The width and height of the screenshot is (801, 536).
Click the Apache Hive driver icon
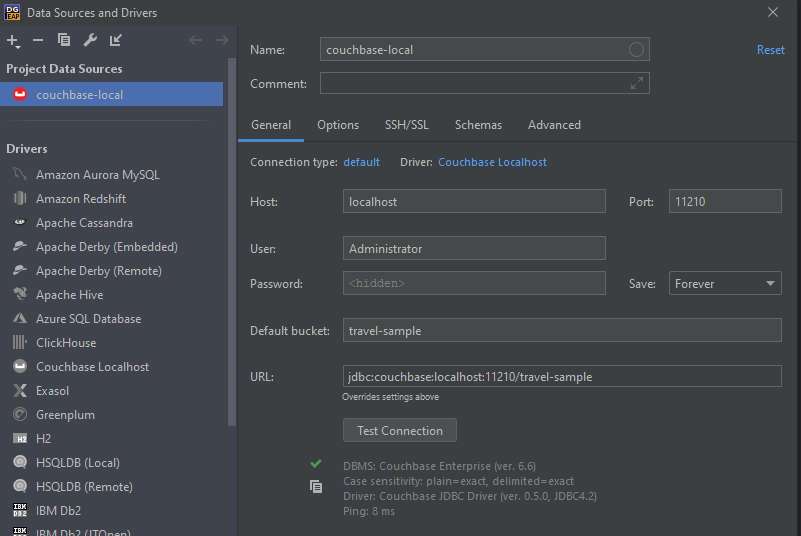(20, 294)
